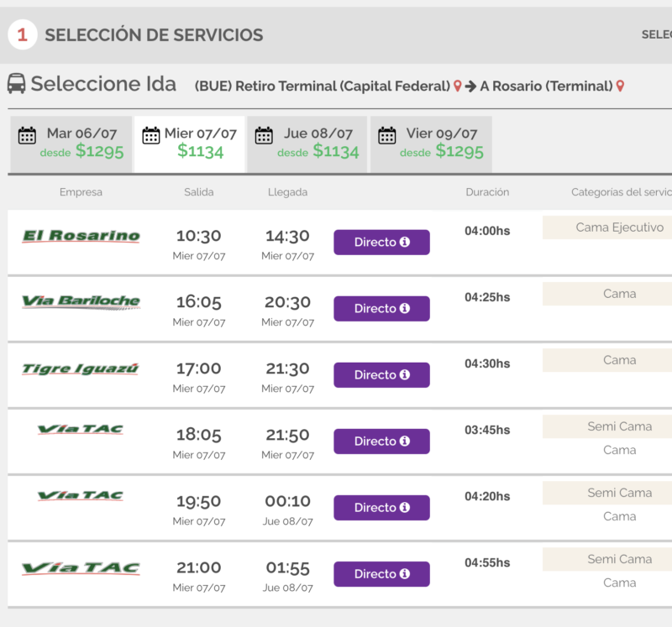
Task: Click the 16:05 departure time
Action: click(199, 303)
